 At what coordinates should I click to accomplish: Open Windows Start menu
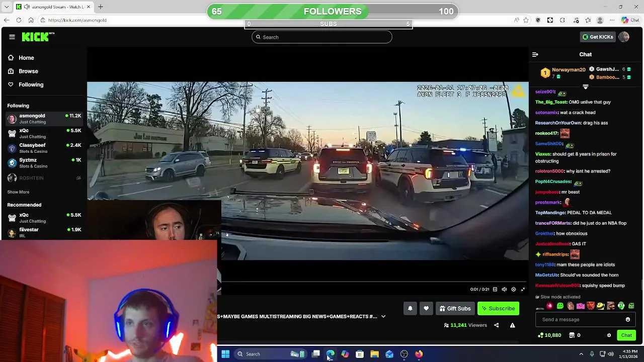point(225,354)
